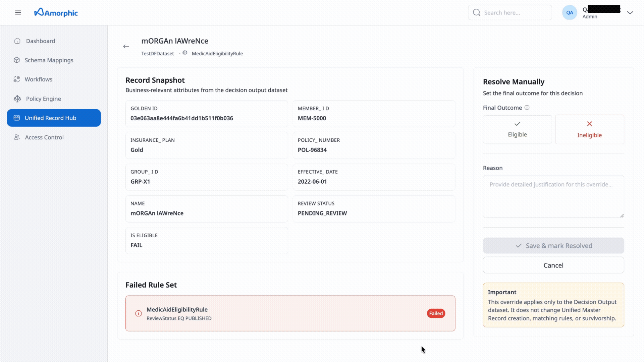Viewport: 644px width, 362px height.
Task: Navigate to Unified Record Hub
Action: pos(50,118)
